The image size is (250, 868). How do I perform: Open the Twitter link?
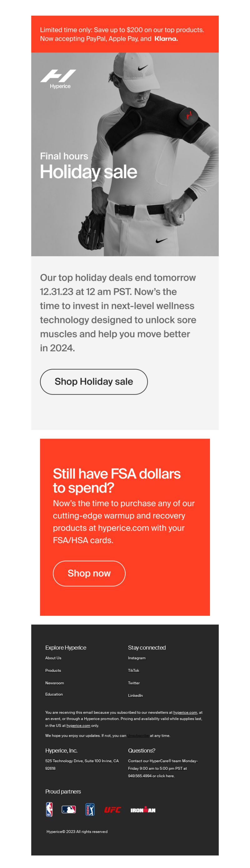[134, 683]
